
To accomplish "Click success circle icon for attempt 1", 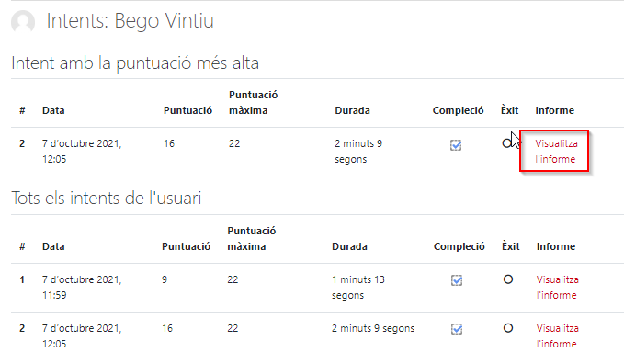I will pyautogui.click(x=508, y=279).
